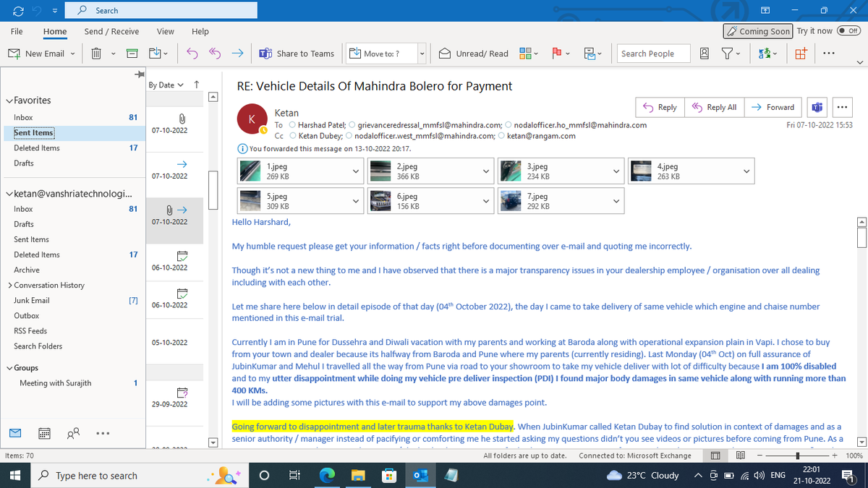The width and height of the screenshot is (868, 488).
Task: Expand Conversation History folder
Action: [x=9, y=286]
